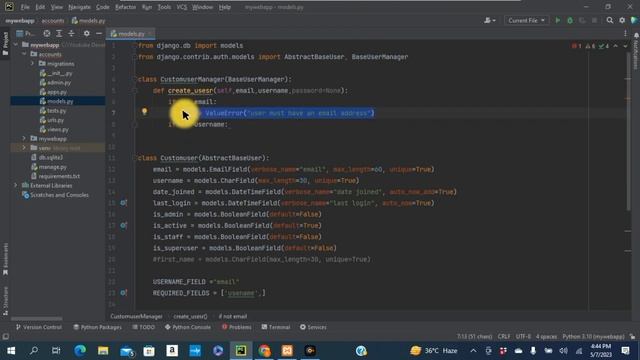
Task: Click Python 3.10 interpreter in status bar
Action: (593, 337)
